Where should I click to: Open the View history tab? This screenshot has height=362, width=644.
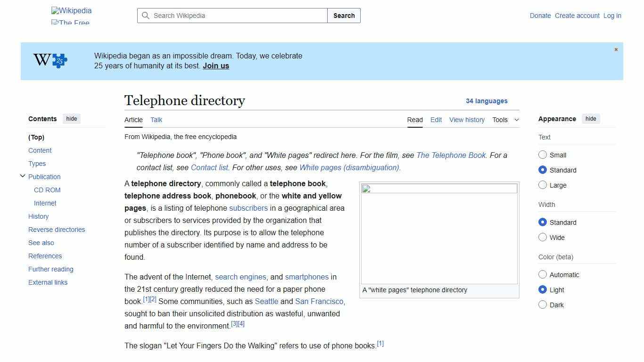tap(467, 120)
